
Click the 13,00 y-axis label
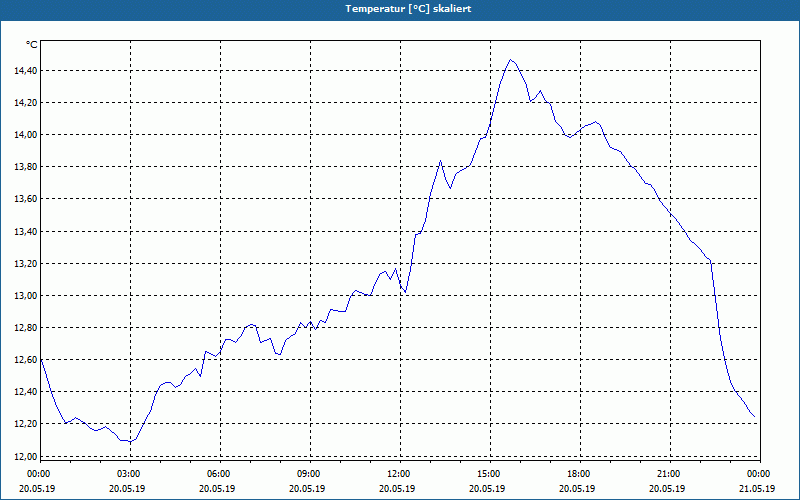(x=25, y=296)
